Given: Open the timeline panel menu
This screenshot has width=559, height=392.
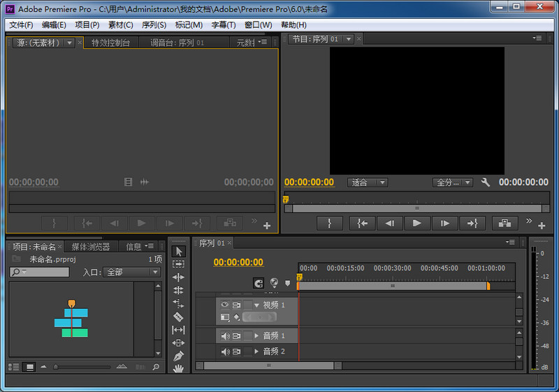Looking at the screenshot, I should point(510,242).
